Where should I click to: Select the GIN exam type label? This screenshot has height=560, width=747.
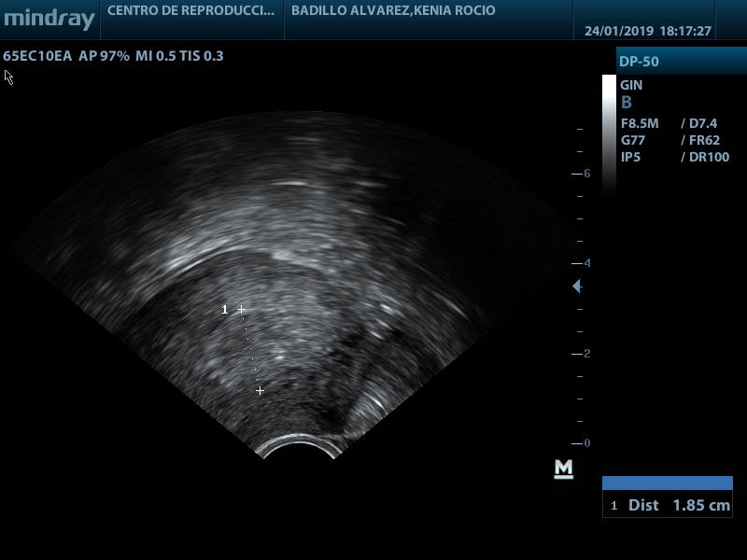[x=631, y=85]
